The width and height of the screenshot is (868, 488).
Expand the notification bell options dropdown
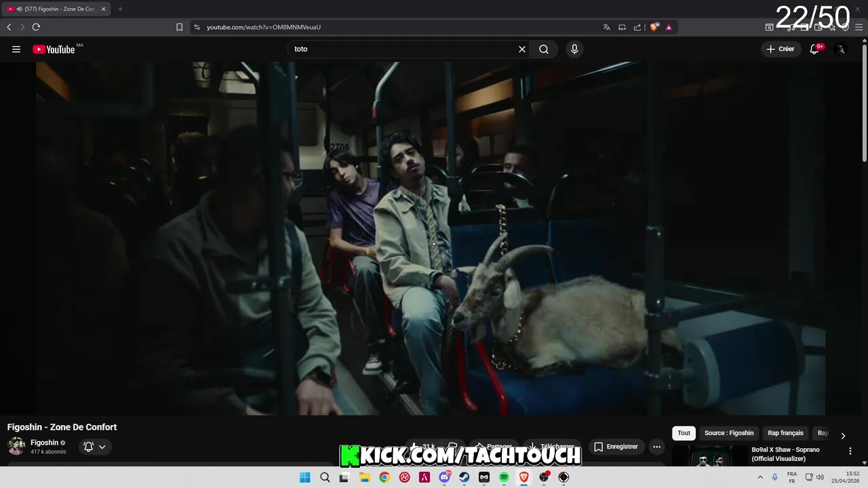click(x=102, y=447)
